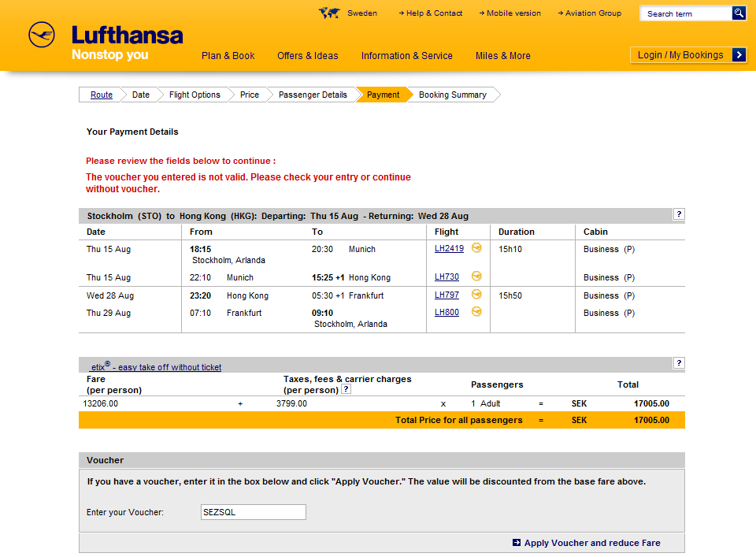The width and height of the screenshot is (756, 557).
Task: Click the search magnifier icon
Action: click(739, 13)
